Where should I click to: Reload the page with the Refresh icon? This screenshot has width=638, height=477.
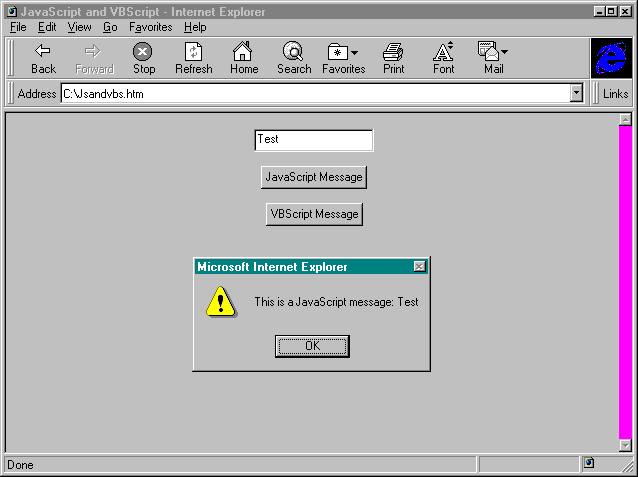tap(193, 52)
